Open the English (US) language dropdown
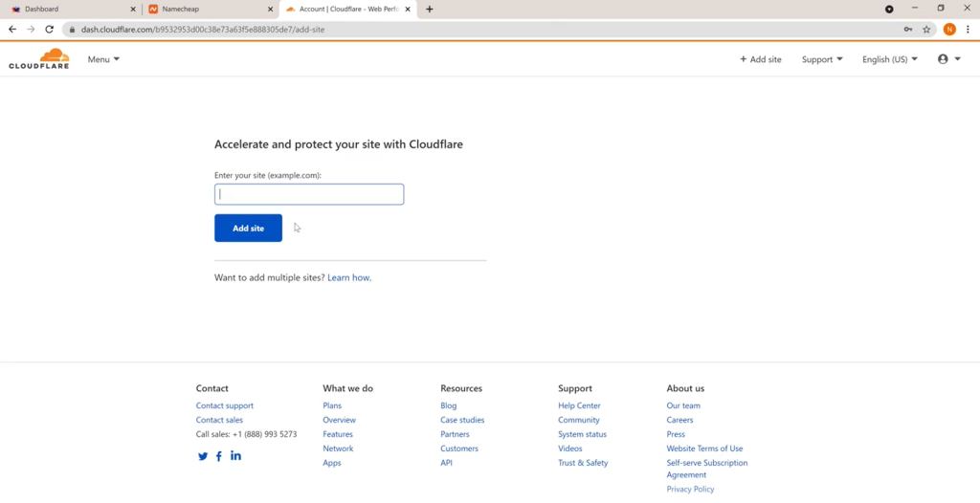 pyautogui.click(x=890, y=59)
